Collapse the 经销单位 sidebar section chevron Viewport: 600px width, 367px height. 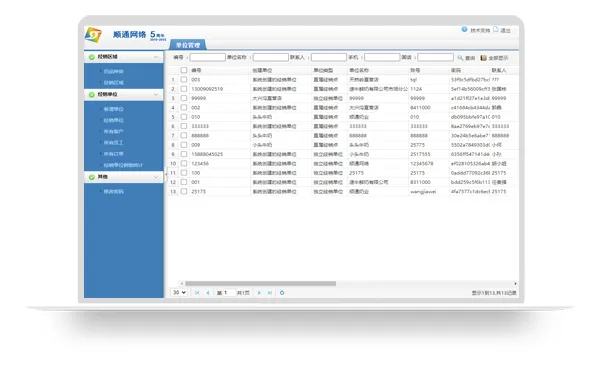click(x=156, y=95)
